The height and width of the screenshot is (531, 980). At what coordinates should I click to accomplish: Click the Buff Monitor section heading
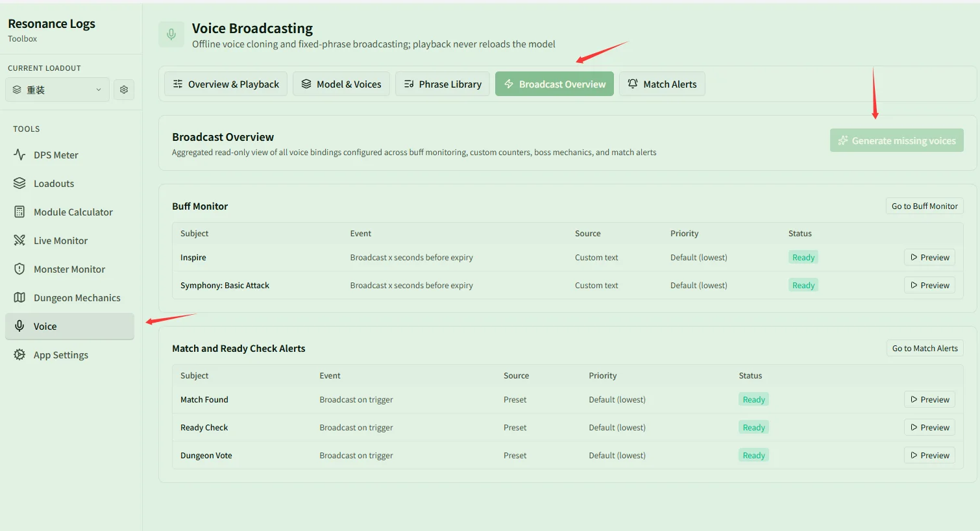[x=200, y=206]
